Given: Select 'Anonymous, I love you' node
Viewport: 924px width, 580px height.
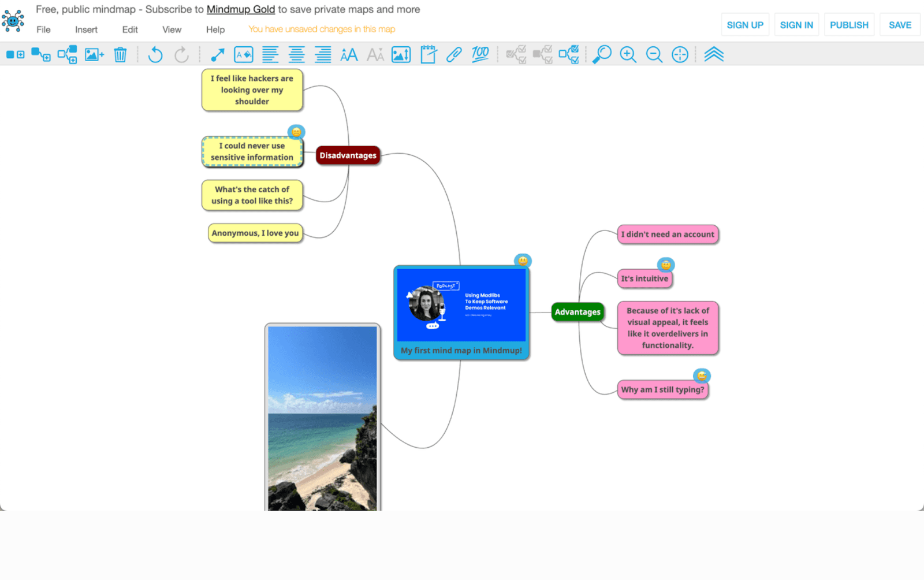Looking at the screenshot, I should tap(255, 233).
